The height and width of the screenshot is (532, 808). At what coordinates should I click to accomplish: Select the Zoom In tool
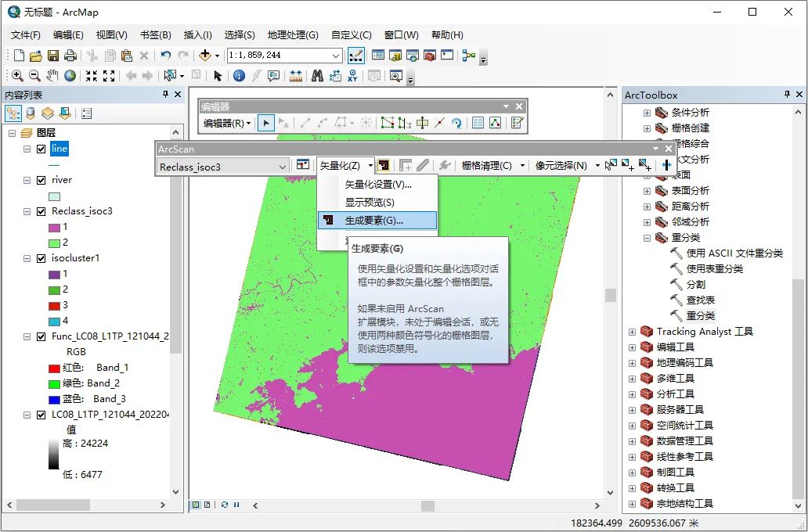click(x=17, y=76)
